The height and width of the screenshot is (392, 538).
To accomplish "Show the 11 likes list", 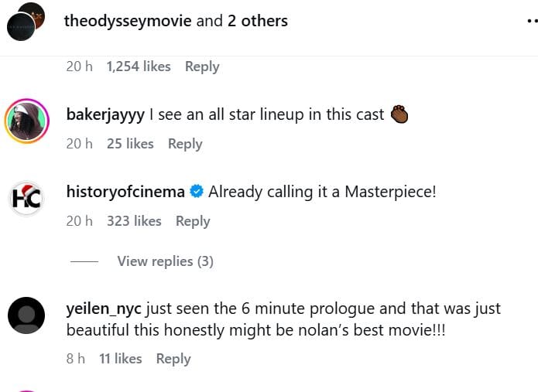I will tap(121, 359).
